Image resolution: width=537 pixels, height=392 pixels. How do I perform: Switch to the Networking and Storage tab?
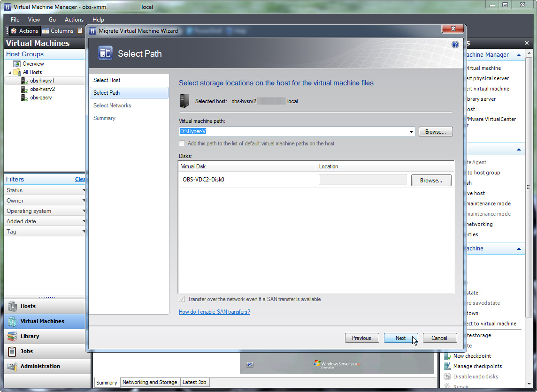[x=150, y=382]
